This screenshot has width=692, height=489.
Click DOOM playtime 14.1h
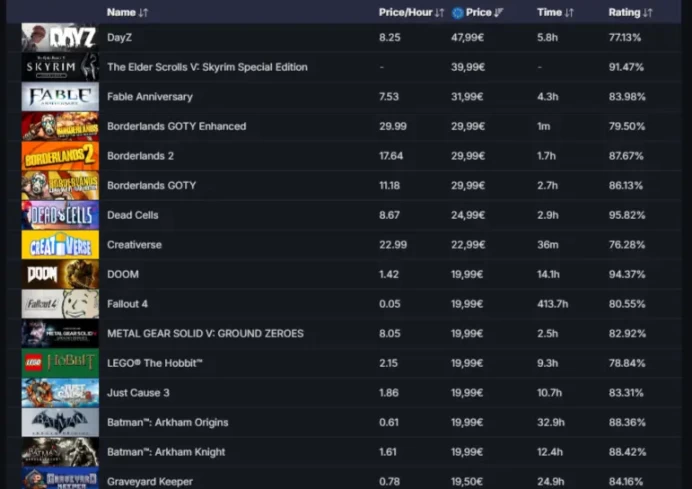(x=548, y=274)
